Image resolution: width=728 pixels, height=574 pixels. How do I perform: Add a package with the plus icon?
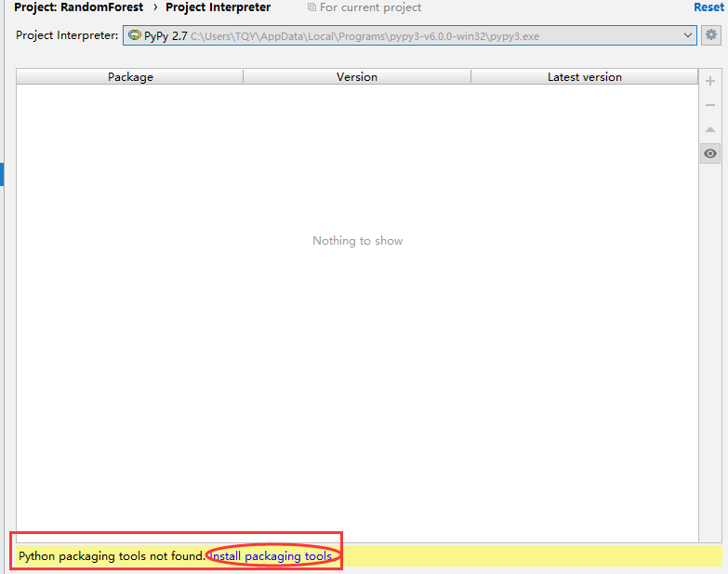710,81
